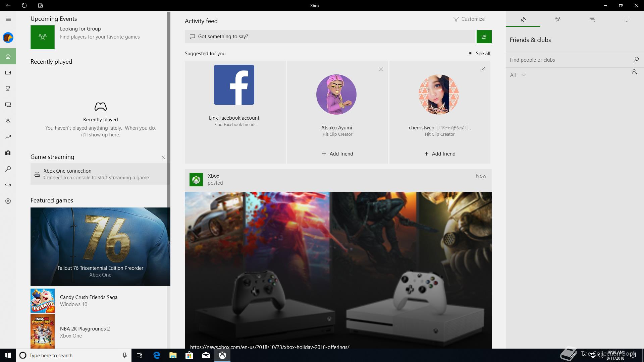Click Link Facebook account tile
The width and height of the screenshot is (644, 362).
pyautogui.click(x=235, y=112)
